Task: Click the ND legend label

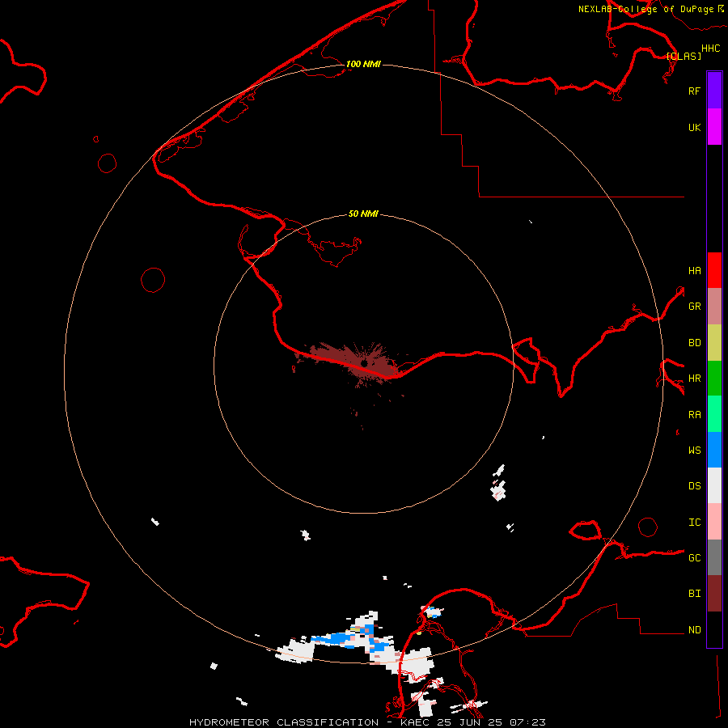Action: (x=694, y=629)
